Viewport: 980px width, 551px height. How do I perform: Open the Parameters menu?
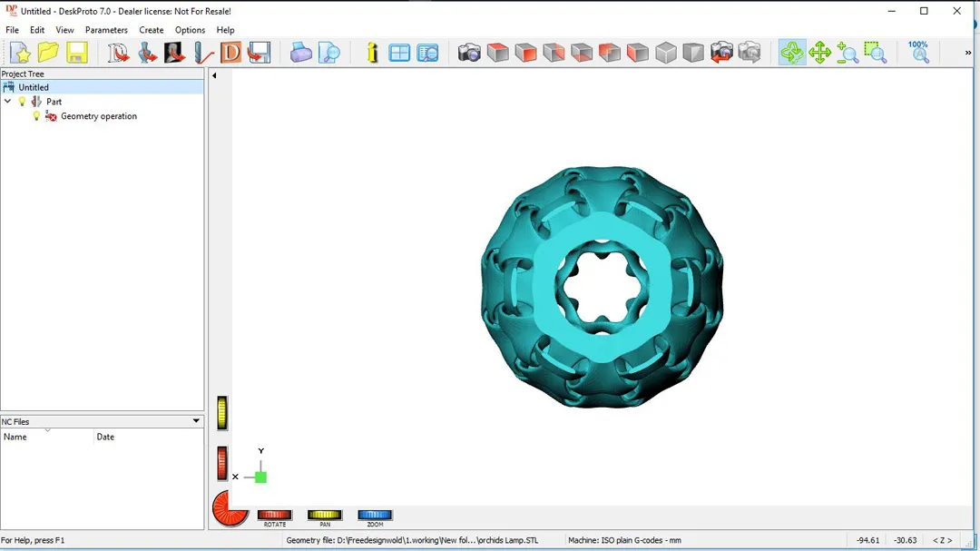(106, 30)
